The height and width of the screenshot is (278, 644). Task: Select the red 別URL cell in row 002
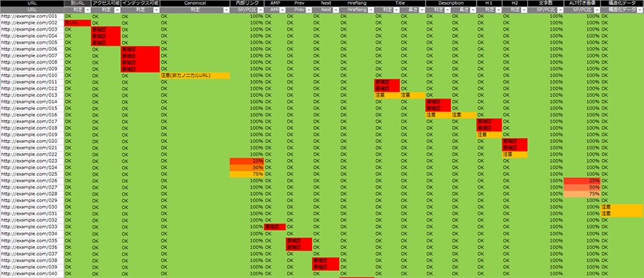pos(77,23)
